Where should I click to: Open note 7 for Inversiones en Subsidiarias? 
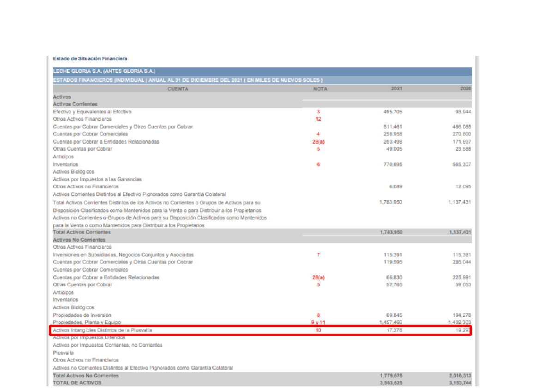(x=318, y=255)
